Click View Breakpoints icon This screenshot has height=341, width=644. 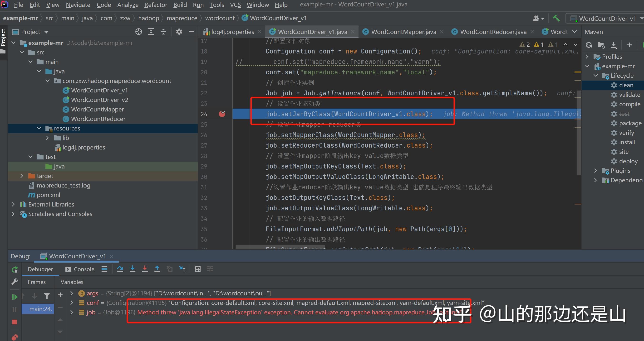point(15,337)
